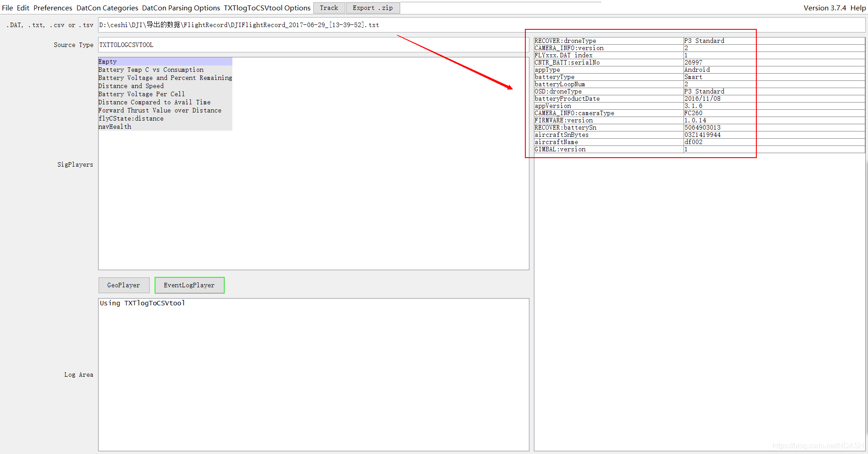
Task: Click the GIMBAL:version row label
Action: (560, 149)
